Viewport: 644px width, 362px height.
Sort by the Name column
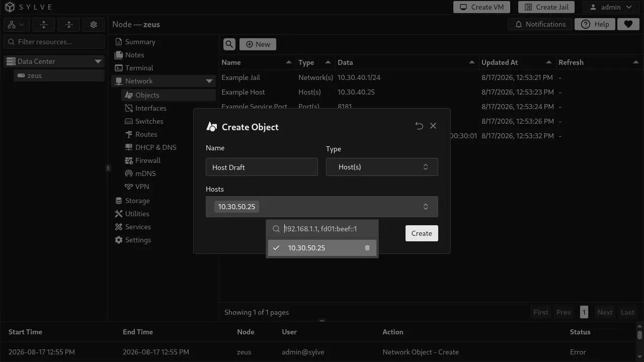tap(257, 62)
